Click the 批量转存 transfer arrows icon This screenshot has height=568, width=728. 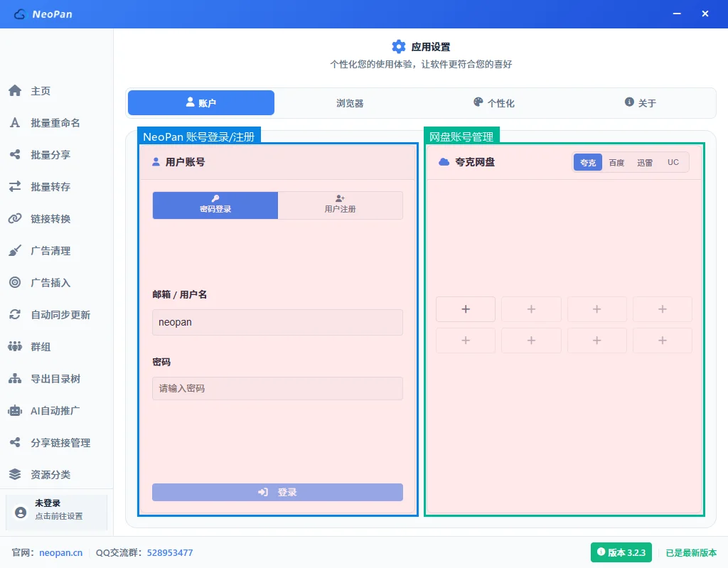click(15, 187)
